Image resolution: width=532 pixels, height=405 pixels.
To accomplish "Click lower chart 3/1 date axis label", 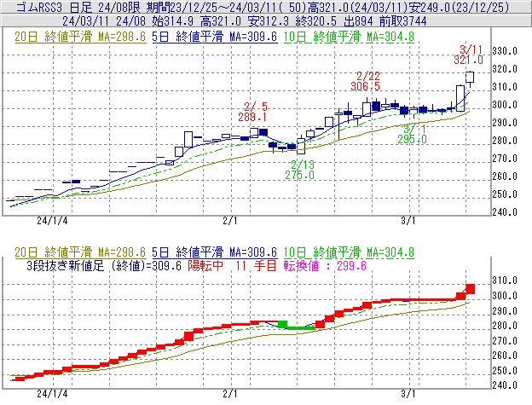I will [x=408, y=394].
